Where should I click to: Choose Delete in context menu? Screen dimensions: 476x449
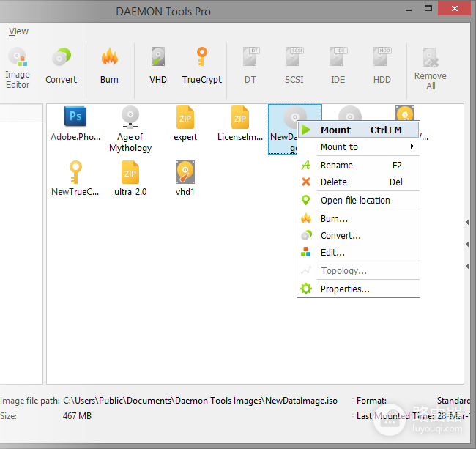click(x=359, y=182)
